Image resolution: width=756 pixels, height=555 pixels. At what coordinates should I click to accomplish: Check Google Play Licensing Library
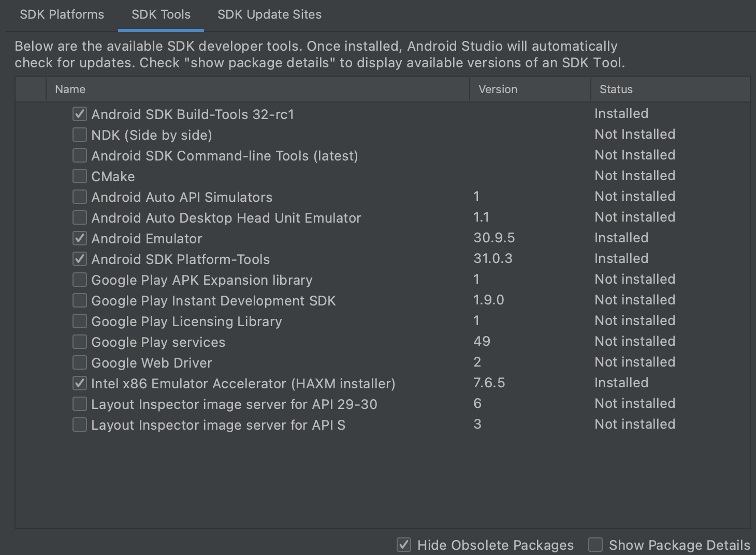coord(79,321)
